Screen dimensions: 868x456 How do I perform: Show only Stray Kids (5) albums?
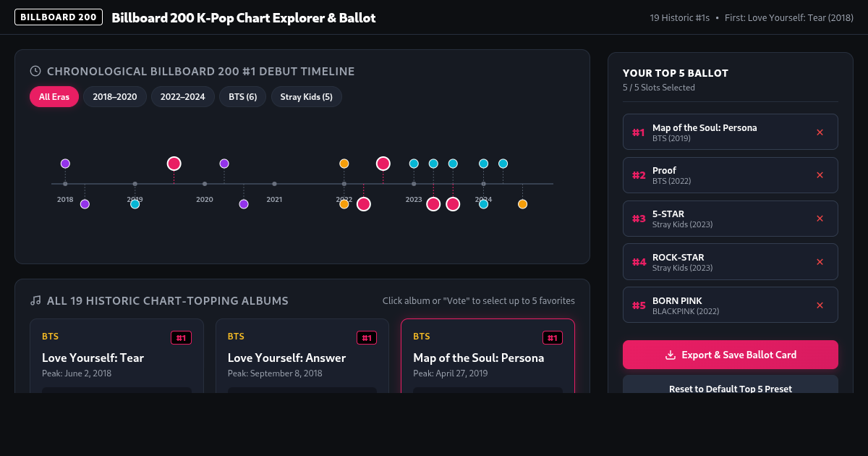(307, 97)
